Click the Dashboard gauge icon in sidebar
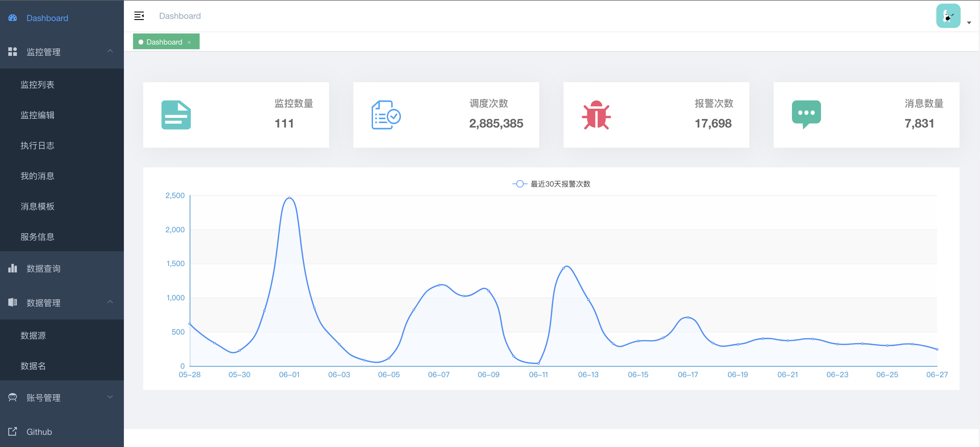The width and height of the screenshot is (980, 447). (x=12, y=18)
